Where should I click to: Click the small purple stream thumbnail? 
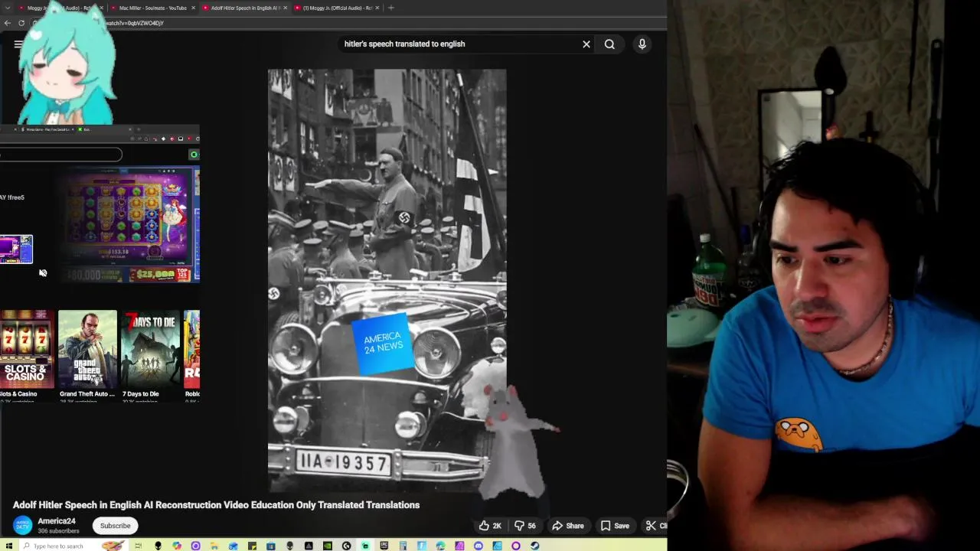[16, 249]
